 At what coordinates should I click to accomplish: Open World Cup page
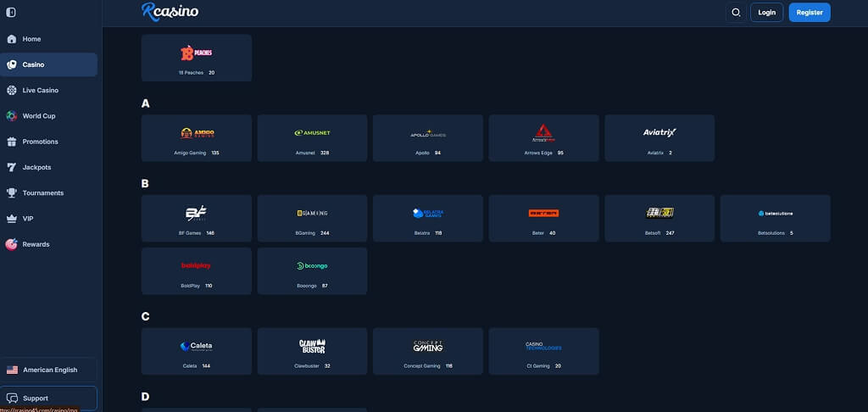(48, 116)
